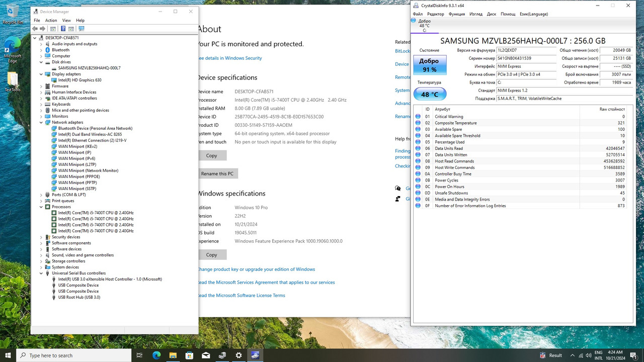
Task: Open Recycle Bin desktop icon
Action: coord(13,14)
